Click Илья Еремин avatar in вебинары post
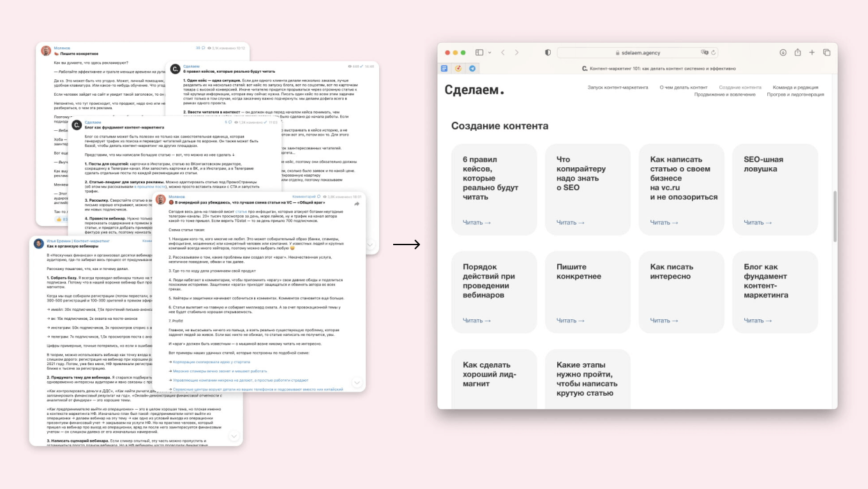 pyautogui.click(x=38, y=243)
